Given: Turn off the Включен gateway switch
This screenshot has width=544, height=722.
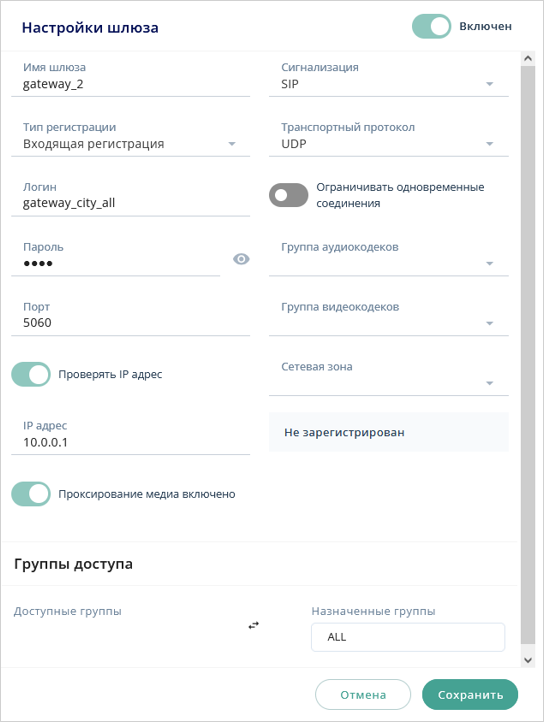Looking at the screenshot, I should (431, 26).
